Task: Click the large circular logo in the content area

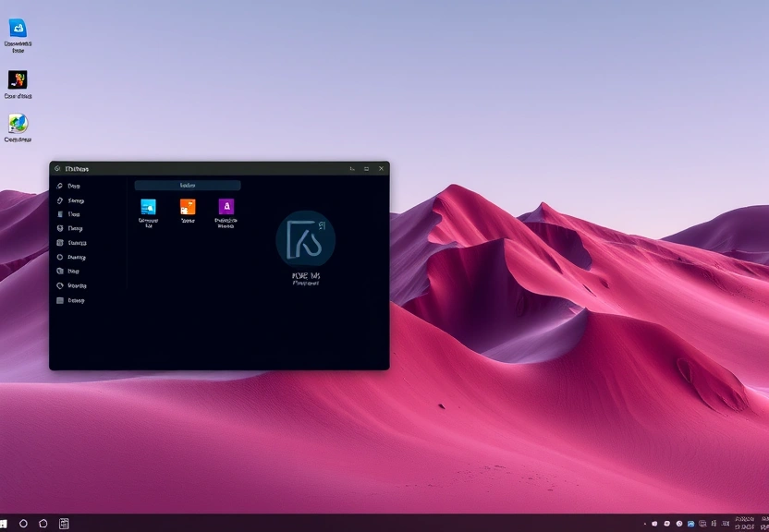Action: click(305, 242)
